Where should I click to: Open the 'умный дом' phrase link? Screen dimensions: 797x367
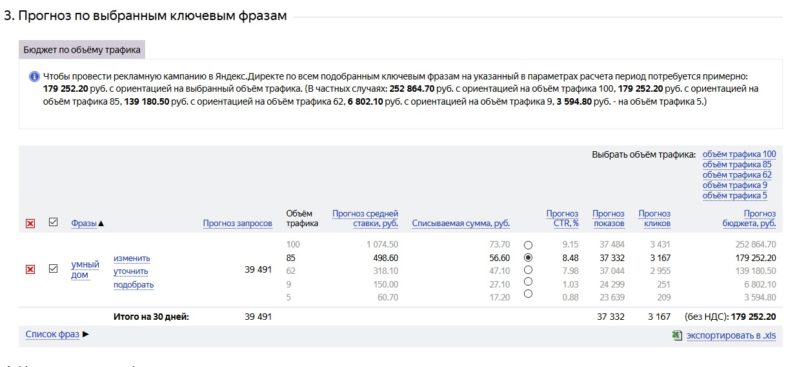pos(85,270)
